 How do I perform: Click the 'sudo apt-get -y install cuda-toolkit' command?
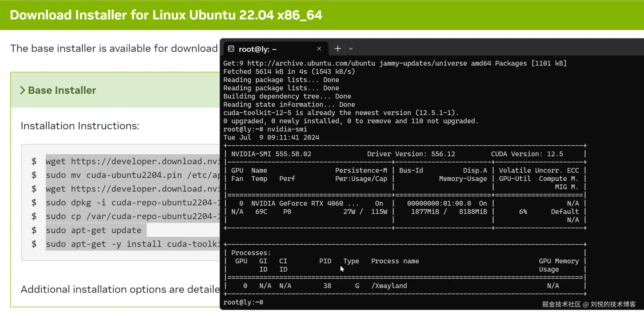(x=133, y=244)
